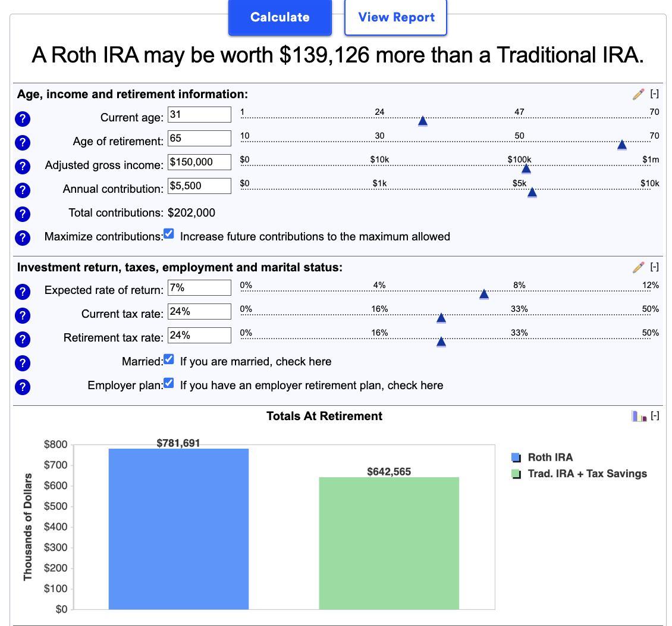This screenshot has width=672, height=626.
Task: Uncheck the Married checkbox
Action: click(169, 359)
